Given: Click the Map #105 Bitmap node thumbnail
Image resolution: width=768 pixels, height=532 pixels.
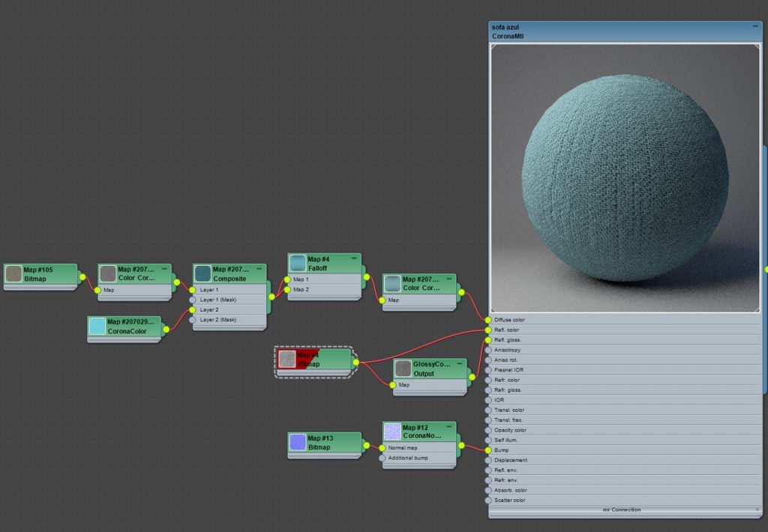Looking at the screenshot, I should [13, 273].
